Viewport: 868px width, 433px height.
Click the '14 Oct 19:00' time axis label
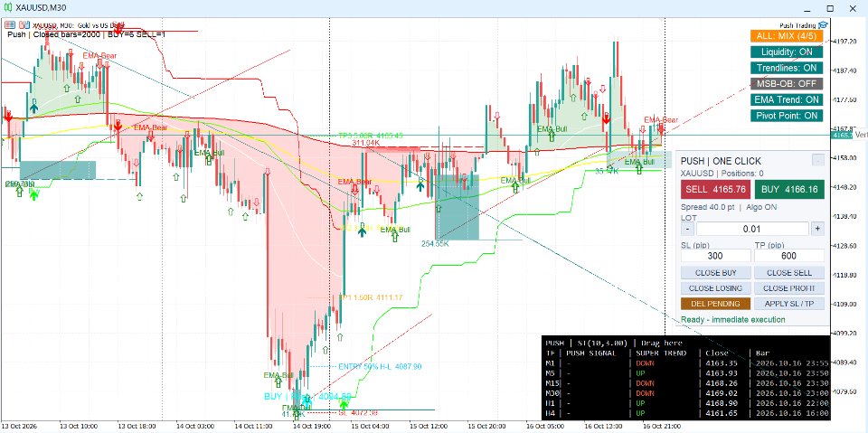pos(312,427)
